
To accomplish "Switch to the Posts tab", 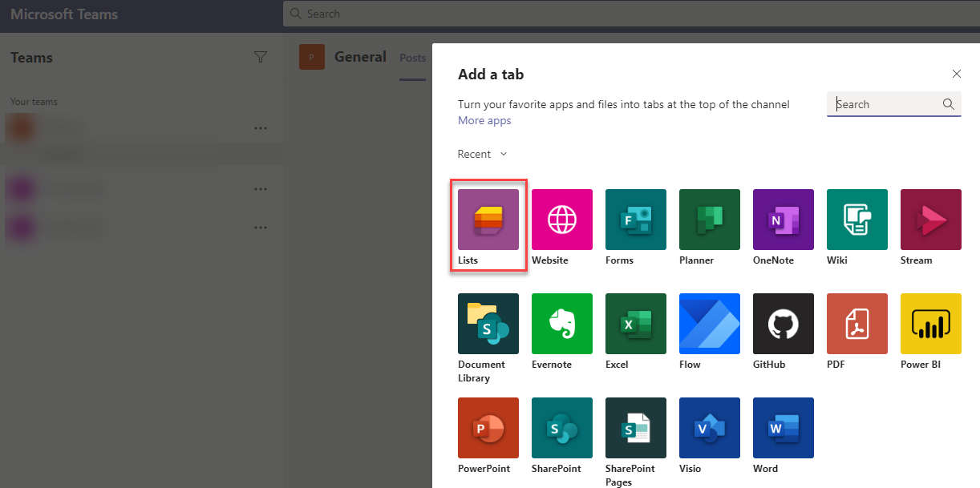I will (412, 57).
